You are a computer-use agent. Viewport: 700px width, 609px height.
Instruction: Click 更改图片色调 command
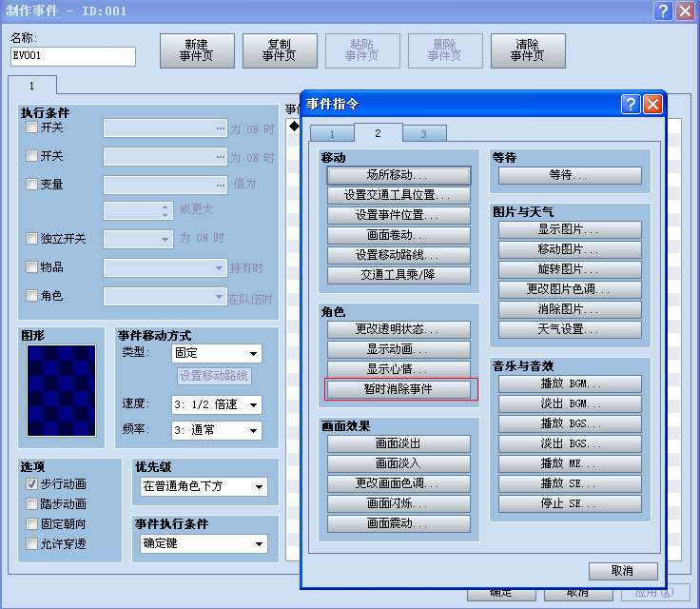click(570, 289)
